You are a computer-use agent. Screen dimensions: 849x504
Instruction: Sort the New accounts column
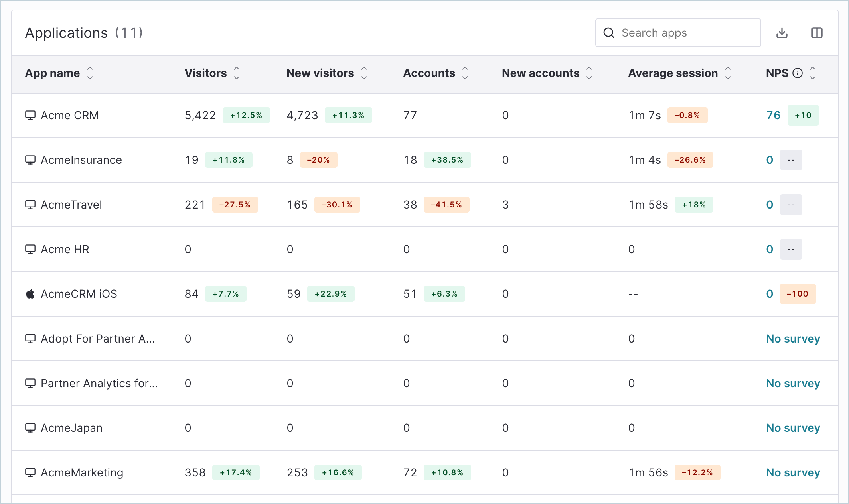[589, 73]
